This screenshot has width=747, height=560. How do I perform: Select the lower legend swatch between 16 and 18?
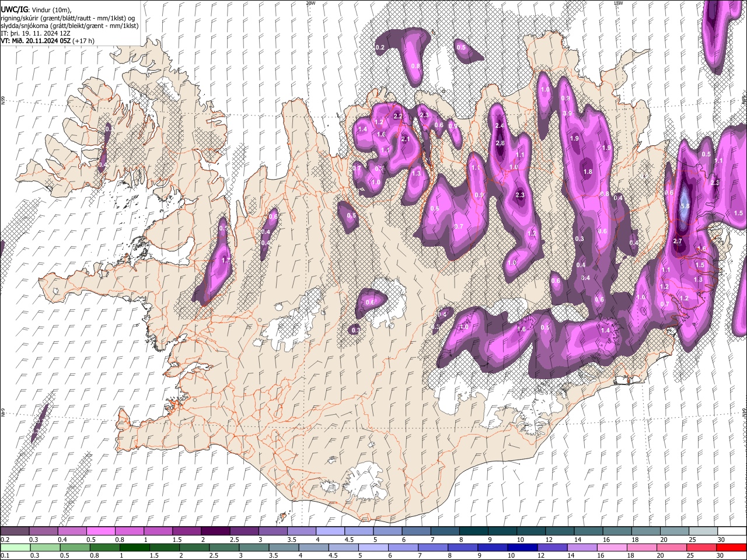(x=612, y=547)
